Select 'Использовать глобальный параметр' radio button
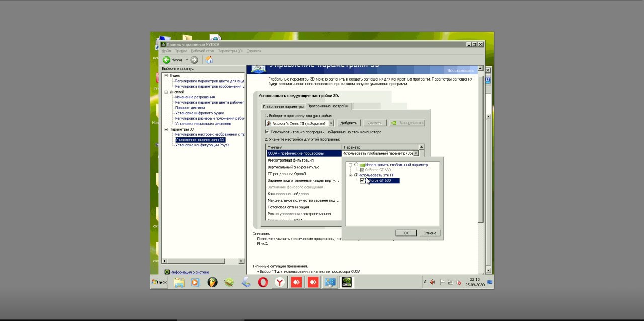The height and width of the screenshot is (321, 644). 356,165
